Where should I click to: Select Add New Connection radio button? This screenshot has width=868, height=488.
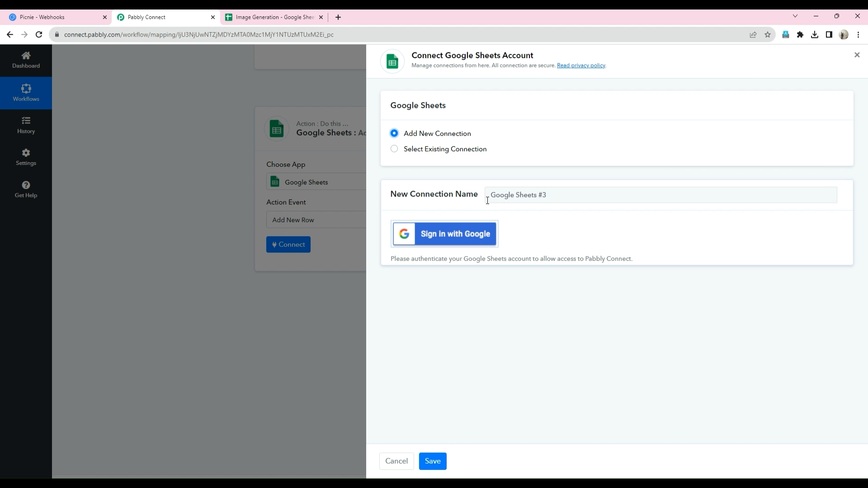pyautogui.click(x=394, y=133)
